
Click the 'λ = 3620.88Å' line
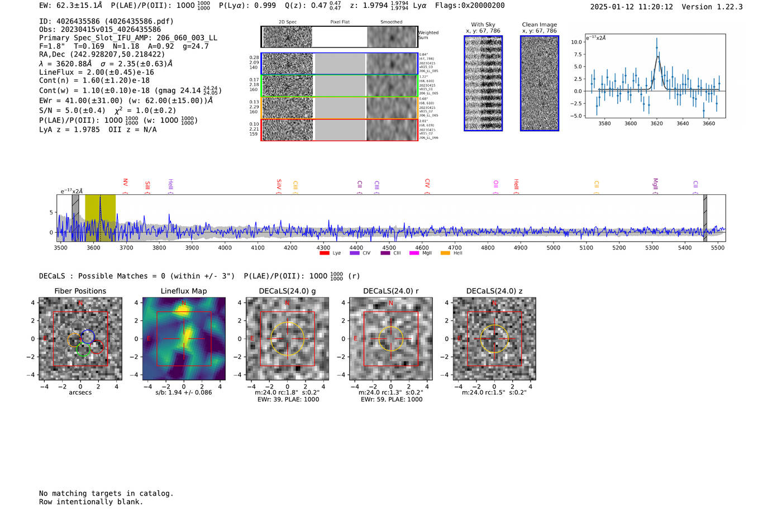pyautogui.click(x=106, y=64)
